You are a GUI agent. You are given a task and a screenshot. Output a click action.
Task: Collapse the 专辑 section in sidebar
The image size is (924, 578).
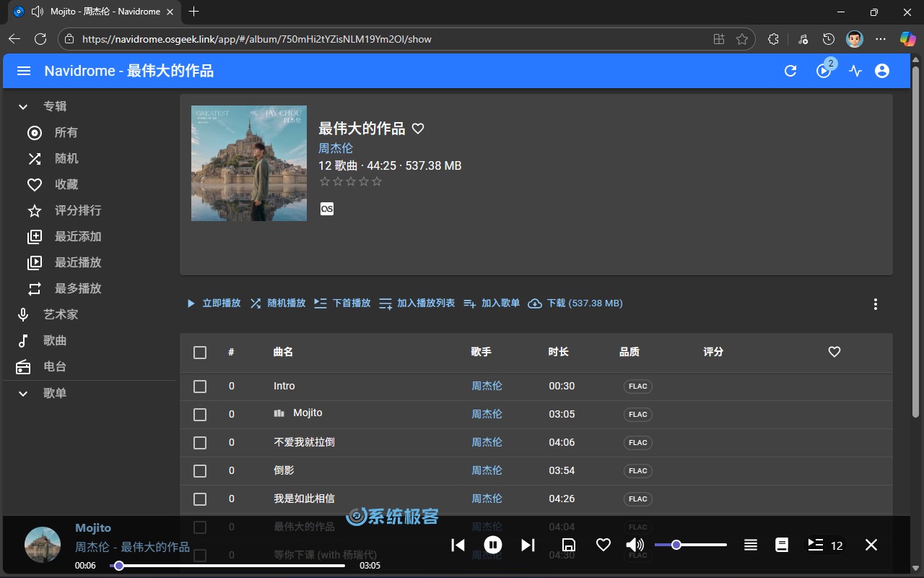23,107
